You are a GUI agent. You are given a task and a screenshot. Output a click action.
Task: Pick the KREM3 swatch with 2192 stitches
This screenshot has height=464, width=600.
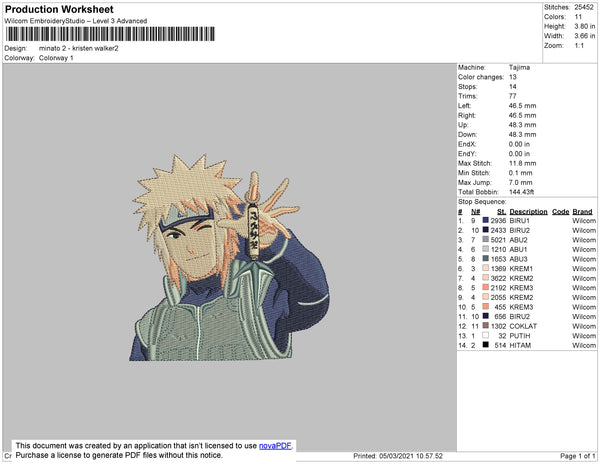click(486, 288)
